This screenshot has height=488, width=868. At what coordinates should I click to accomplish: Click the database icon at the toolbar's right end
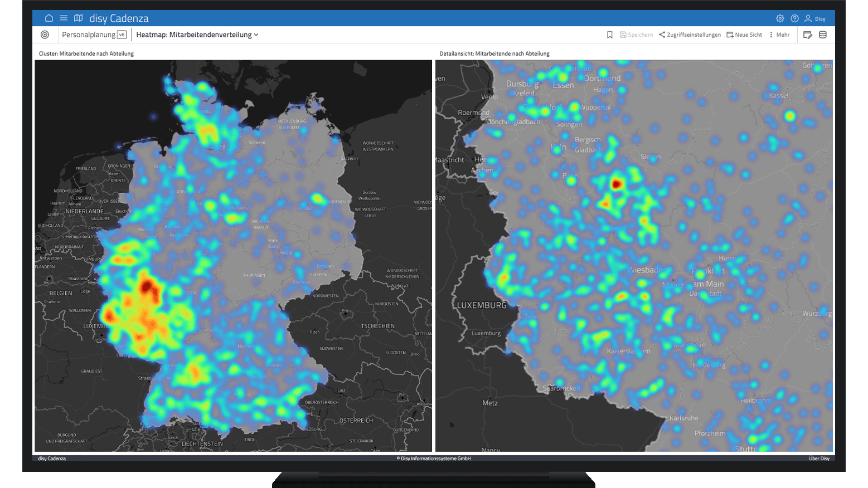pos(823,34)
